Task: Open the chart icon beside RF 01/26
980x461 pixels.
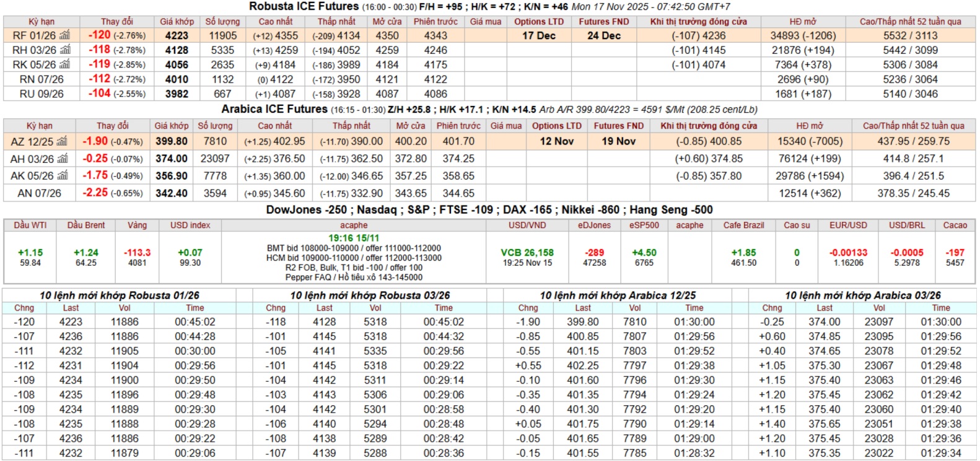Action: click(65, 35)
